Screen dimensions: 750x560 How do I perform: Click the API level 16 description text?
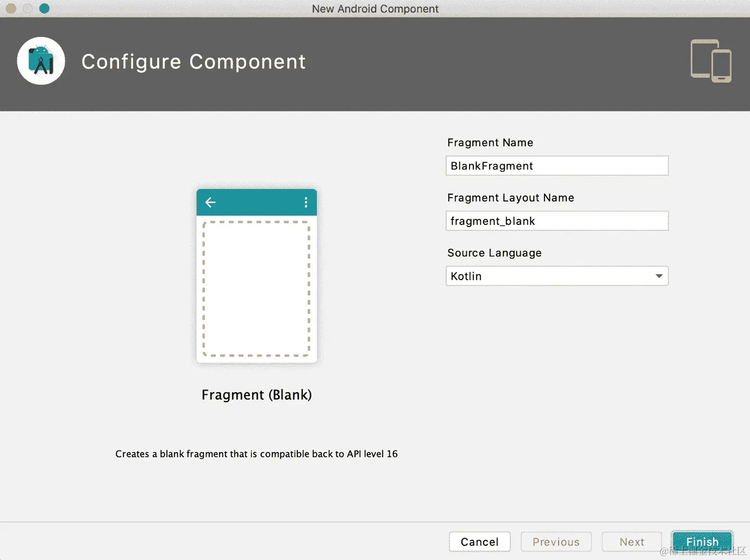(x=257, y=454)
